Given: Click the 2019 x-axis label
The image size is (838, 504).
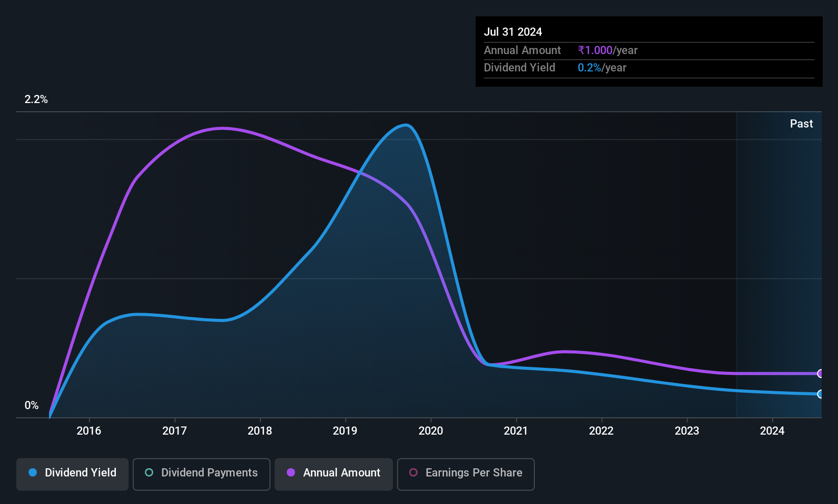Looking at the screenshot, I should [345, 431].
